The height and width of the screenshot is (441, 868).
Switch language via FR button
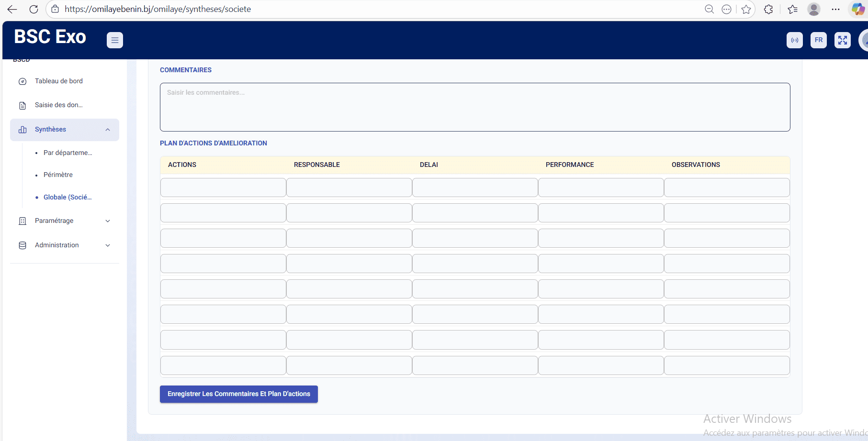point(819,40)
